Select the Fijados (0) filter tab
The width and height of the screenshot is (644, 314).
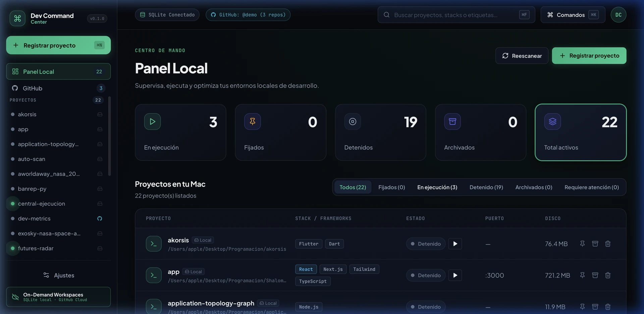(392, 187)
